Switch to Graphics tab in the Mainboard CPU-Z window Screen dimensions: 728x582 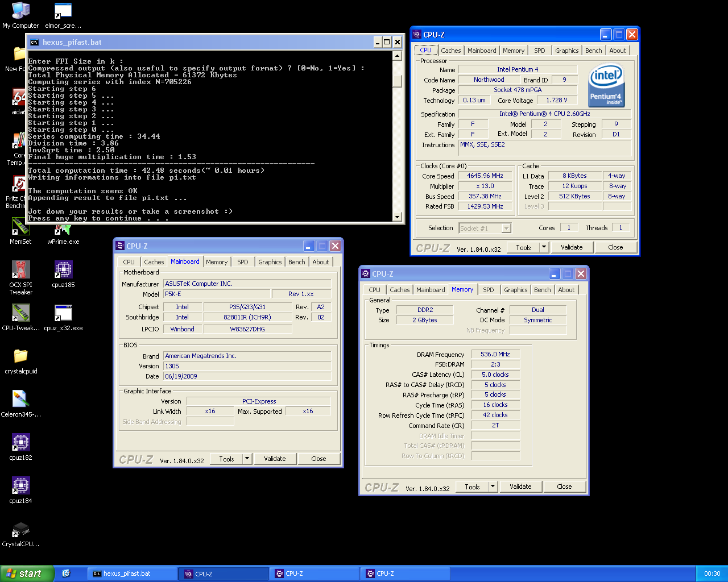point(270,262)
